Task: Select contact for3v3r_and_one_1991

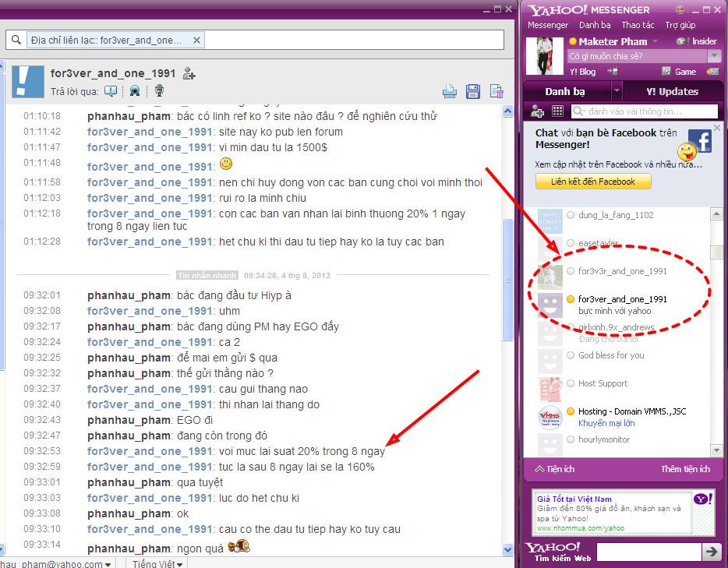Action: coord(622,271)
